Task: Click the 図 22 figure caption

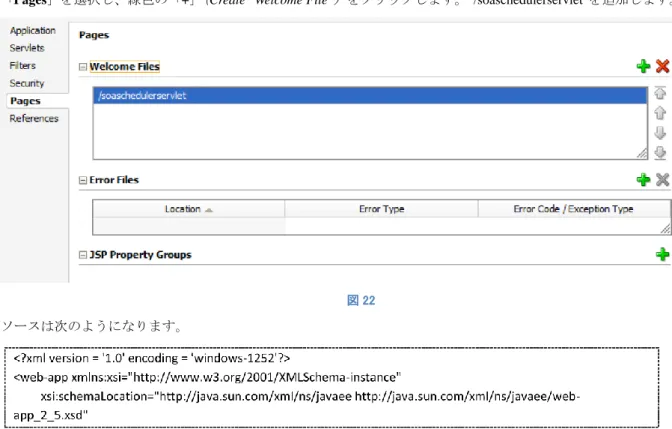Action: 361,300
